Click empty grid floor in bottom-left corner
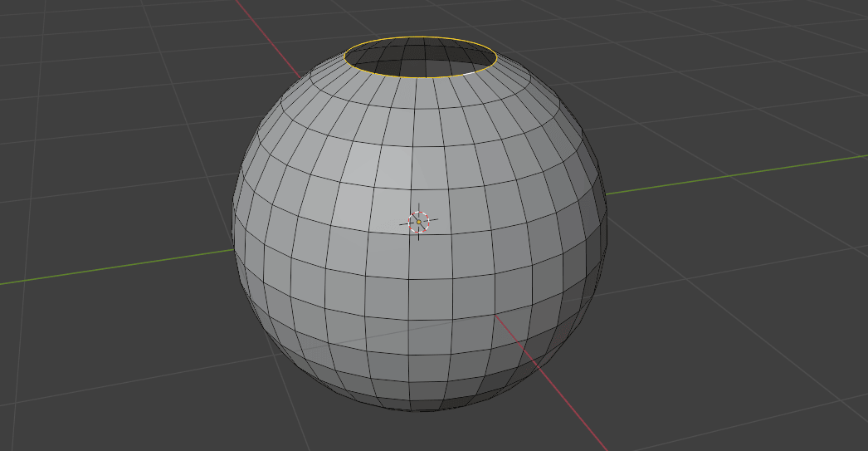Screen dimensions: 868x451 pyautogui.click(x=66, y=399)
